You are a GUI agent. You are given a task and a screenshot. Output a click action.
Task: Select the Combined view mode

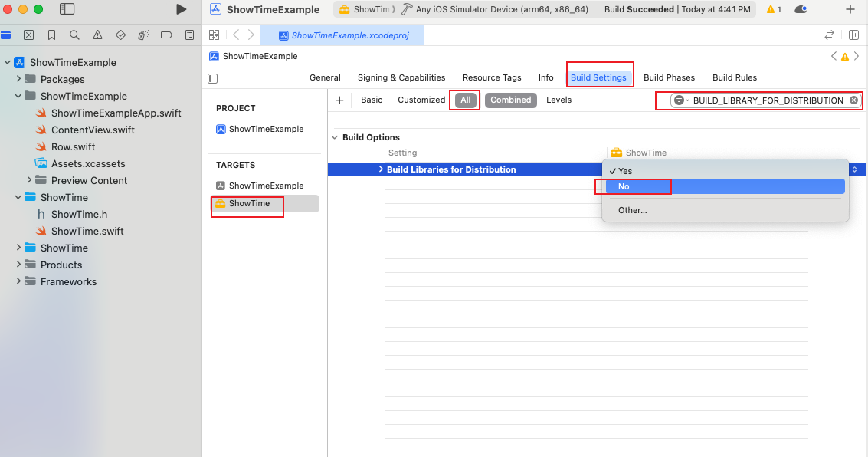(510, 100)
